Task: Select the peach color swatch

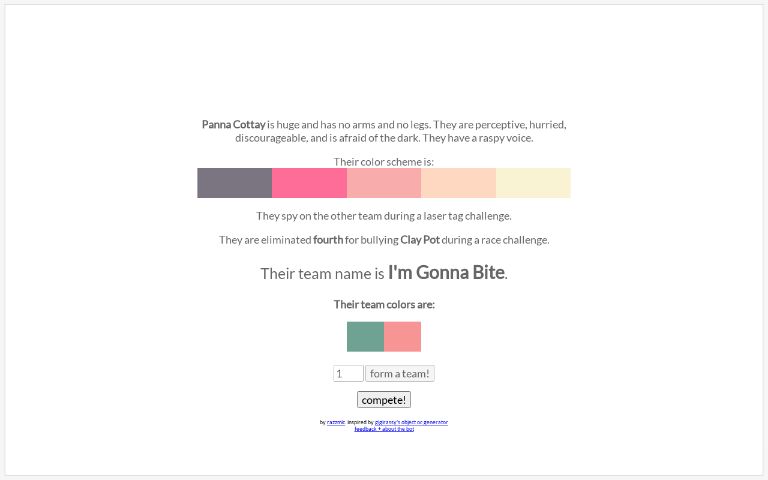Action: (458, 183)
